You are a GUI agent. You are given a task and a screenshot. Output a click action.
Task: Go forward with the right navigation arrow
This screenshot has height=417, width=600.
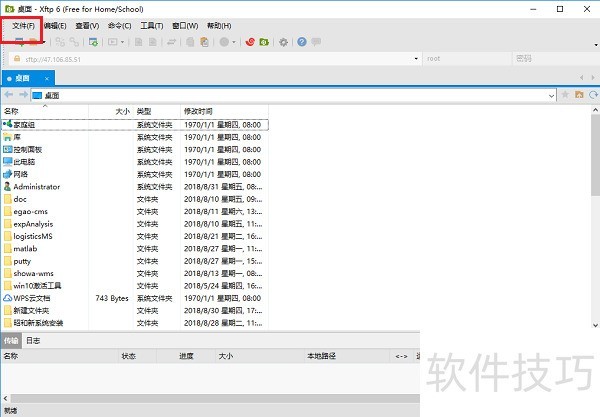tap(23, 94)
